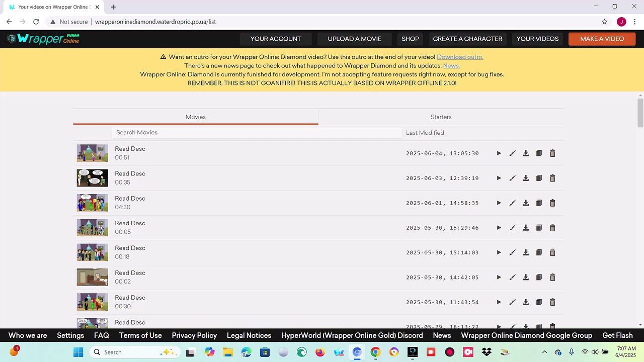The image size is (644, 362).
Task: Play the 00:30 movie from 11:43:54
Action: tap(499, 302)
